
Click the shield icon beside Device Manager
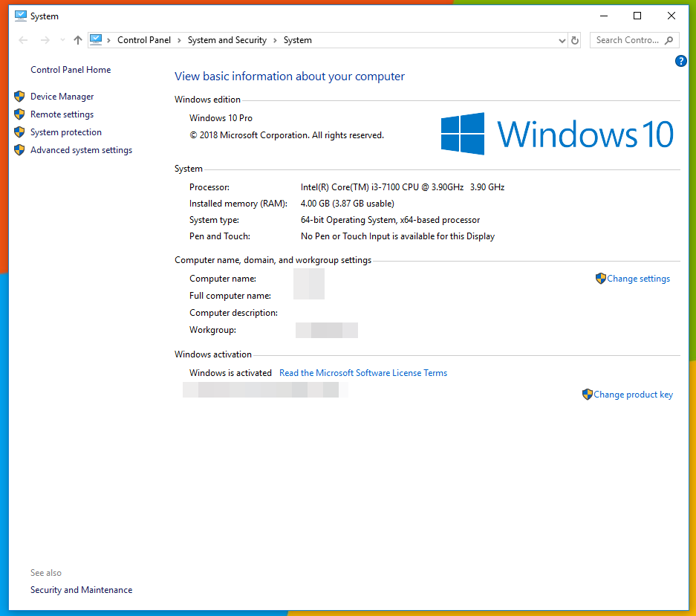coord(19,97)
